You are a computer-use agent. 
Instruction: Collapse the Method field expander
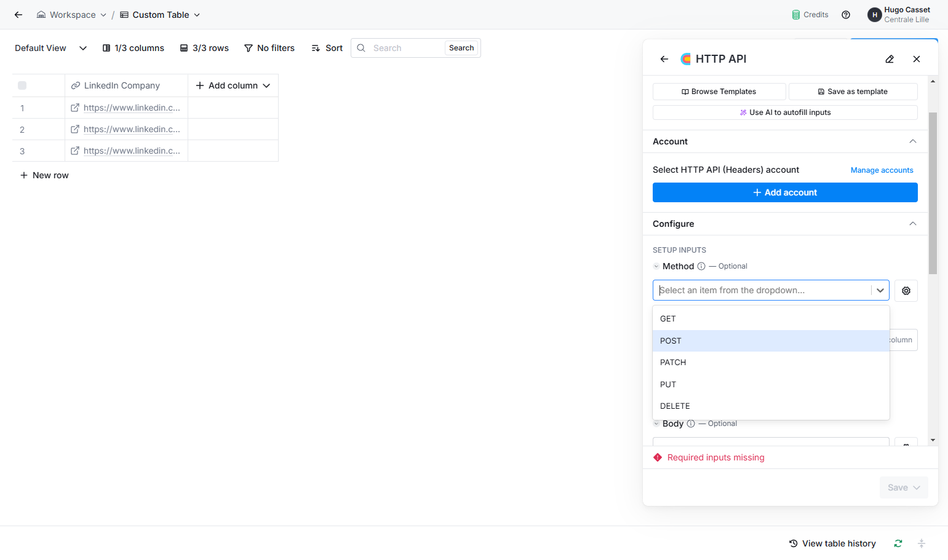tap(656, 266)
